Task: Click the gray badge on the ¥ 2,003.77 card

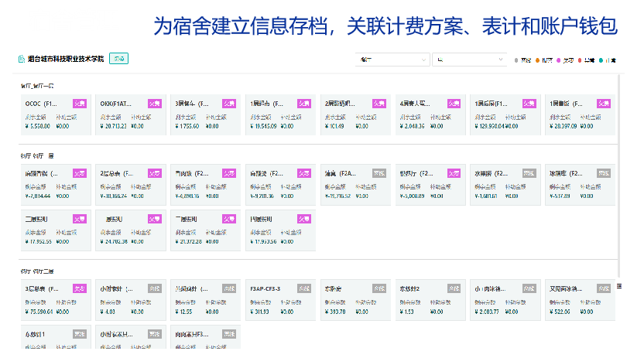Action: tap(529, 288)
